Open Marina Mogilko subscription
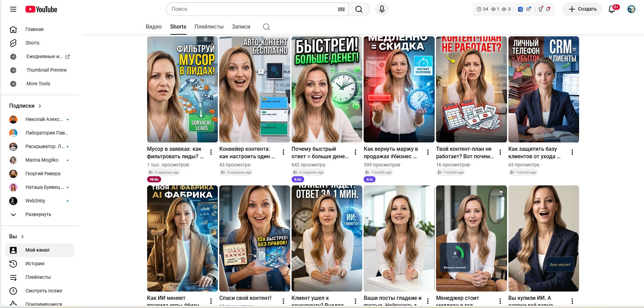Viewport: 644px width, 308px height. point(40,160)
